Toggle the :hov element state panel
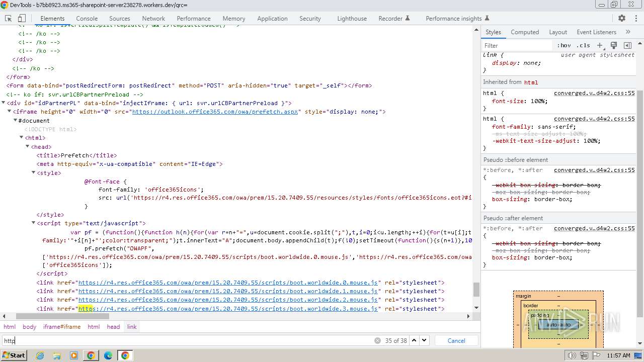 pyautogui.click(x=564, y=45)
